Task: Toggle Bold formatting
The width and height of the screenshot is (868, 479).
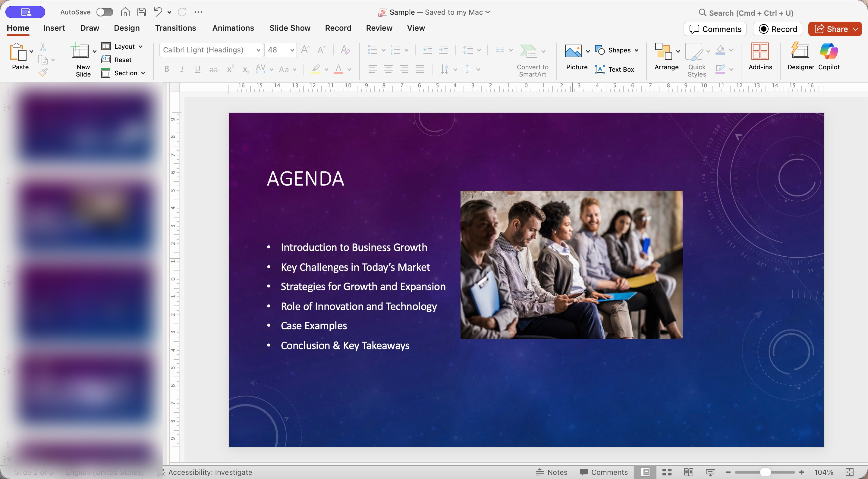Action: [166, 69]
